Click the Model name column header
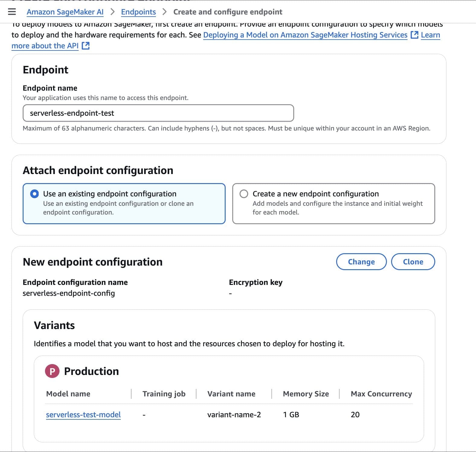This screenshot has height=452, width=476. click(68, 394)
